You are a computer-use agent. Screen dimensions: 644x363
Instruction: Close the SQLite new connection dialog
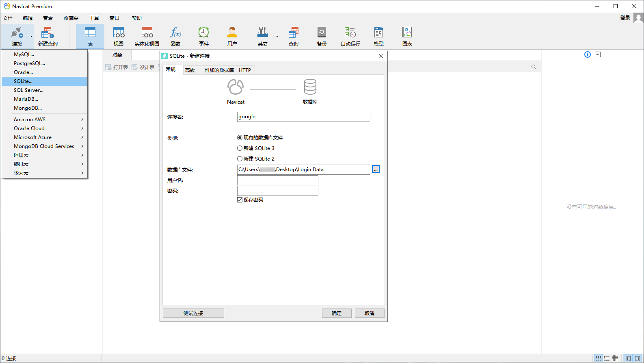[381, 56]
